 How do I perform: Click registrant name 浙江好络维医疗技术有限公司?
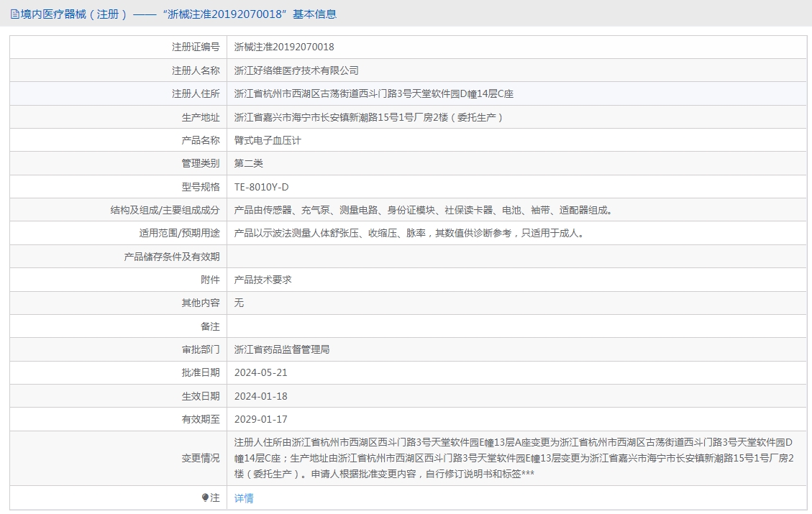coord(296,70)
